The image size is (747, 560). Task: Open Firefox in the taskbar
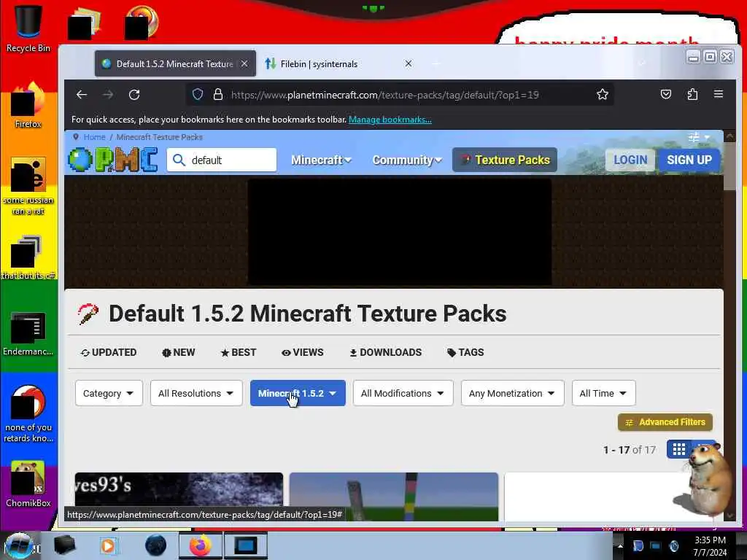point(201,545)
